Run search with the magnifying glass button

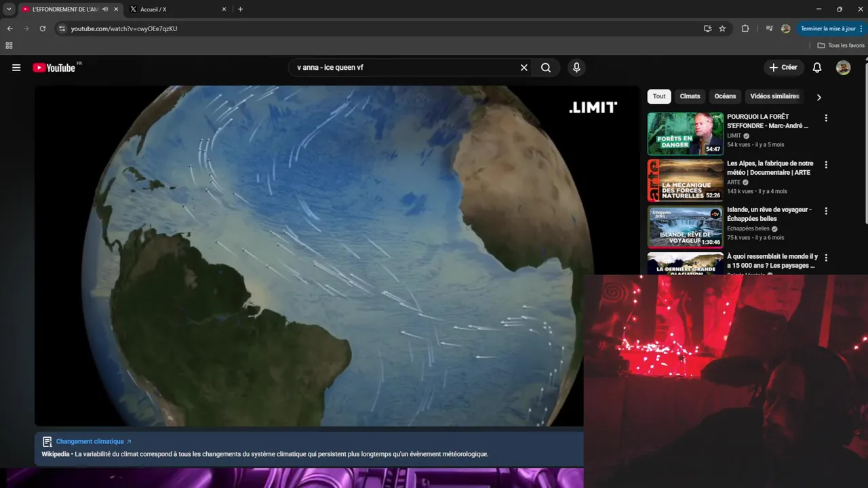[546, 68]
